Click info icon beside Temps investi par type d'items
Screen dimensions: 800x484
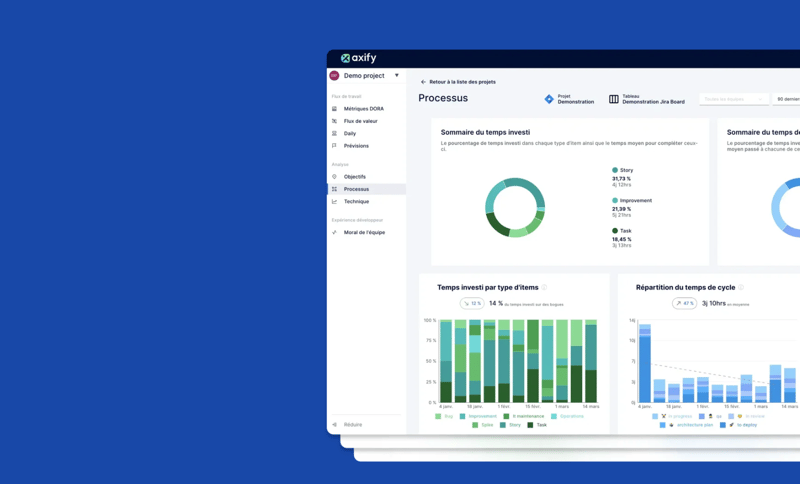(x=545, y=288)
